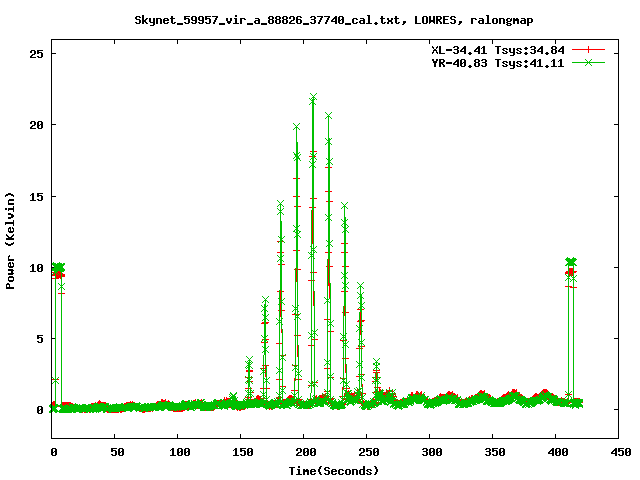Click x-axis tick label 450

[x=621, y=452]
